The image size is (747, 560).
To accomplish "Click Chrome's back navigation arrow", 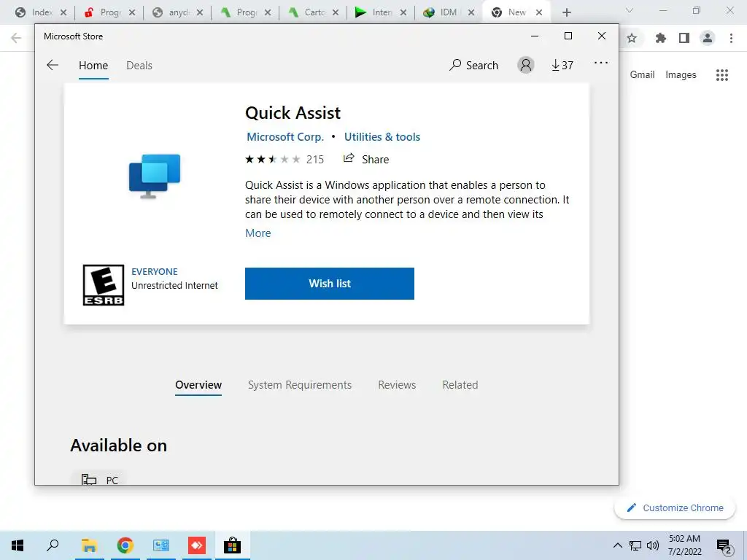I will coord(16,38).
